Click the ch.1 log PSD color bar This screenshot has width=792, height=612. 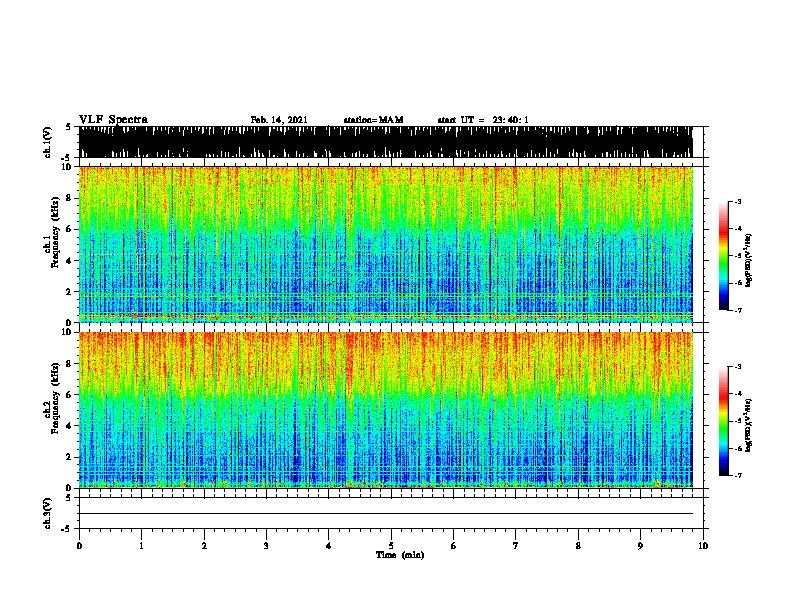(724, 256)
